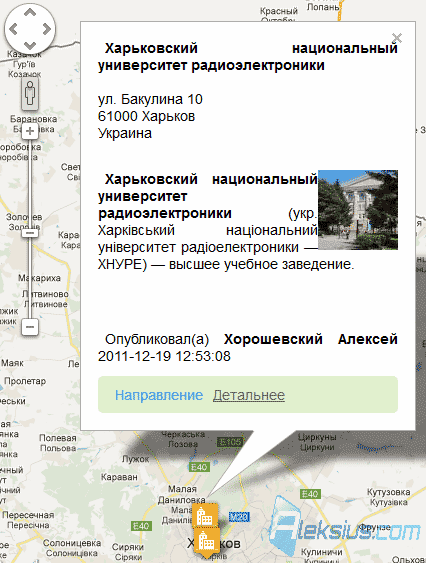The image size is (426, 563).
Task: Click the Караван map label
Action: tap(119, 477)
